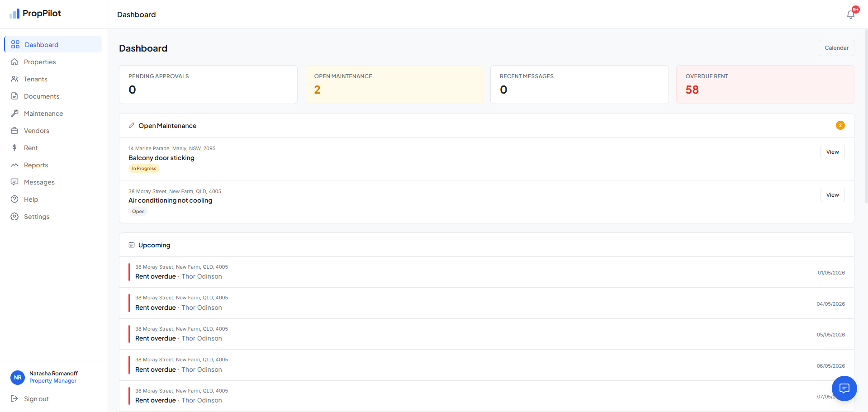Screen dimensions: 868x412
Task: Click the Help question mark icon
Action: tap(14, 199)
